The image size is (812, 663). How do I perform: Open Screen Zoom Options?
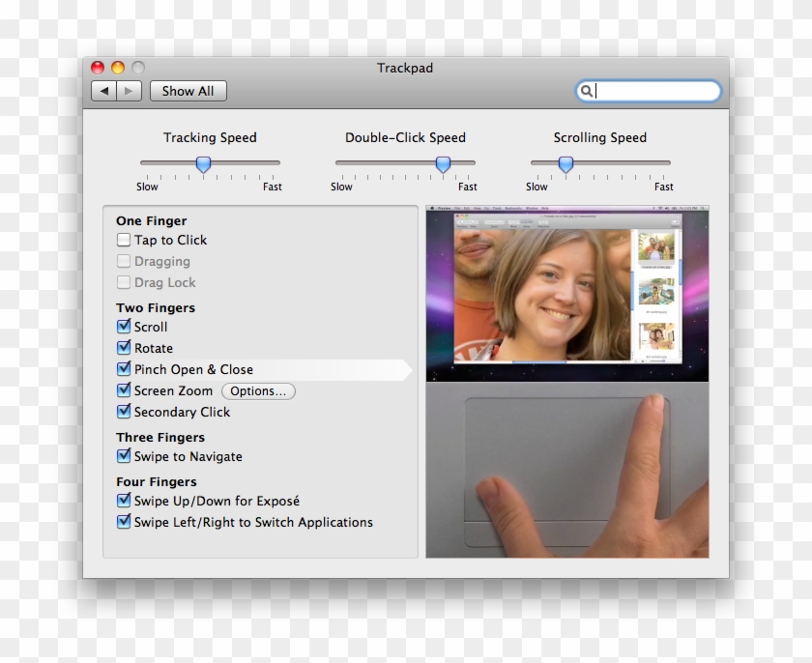click(x=258, y=390)
